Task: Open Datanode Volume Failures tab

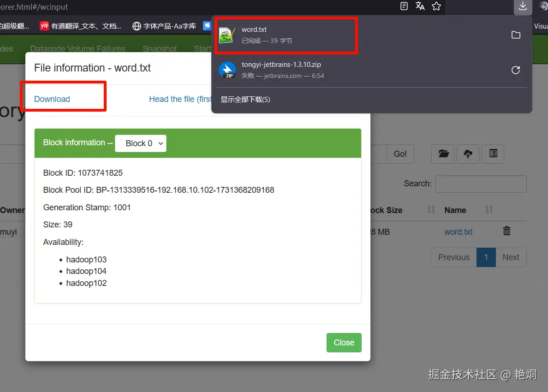Action: 77,48
